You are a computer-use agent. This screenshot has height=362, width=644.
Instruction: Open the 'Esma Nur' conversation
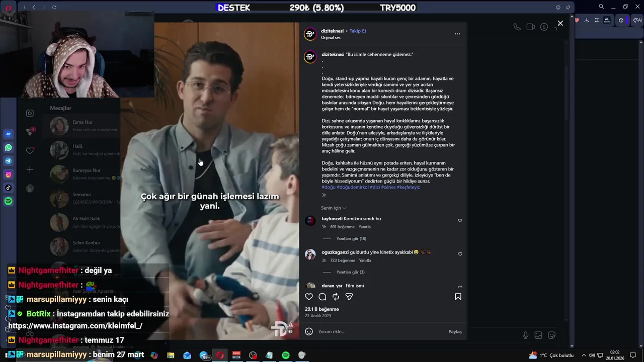pos(82,126)
